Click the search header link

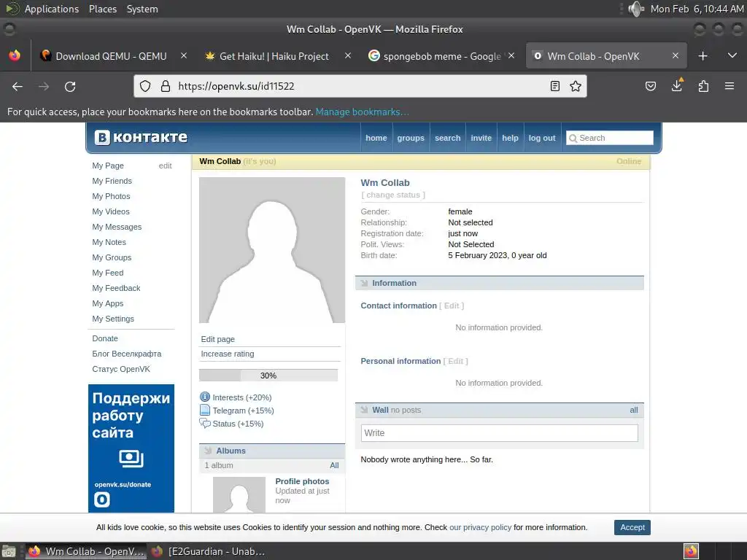pos(448,138)
